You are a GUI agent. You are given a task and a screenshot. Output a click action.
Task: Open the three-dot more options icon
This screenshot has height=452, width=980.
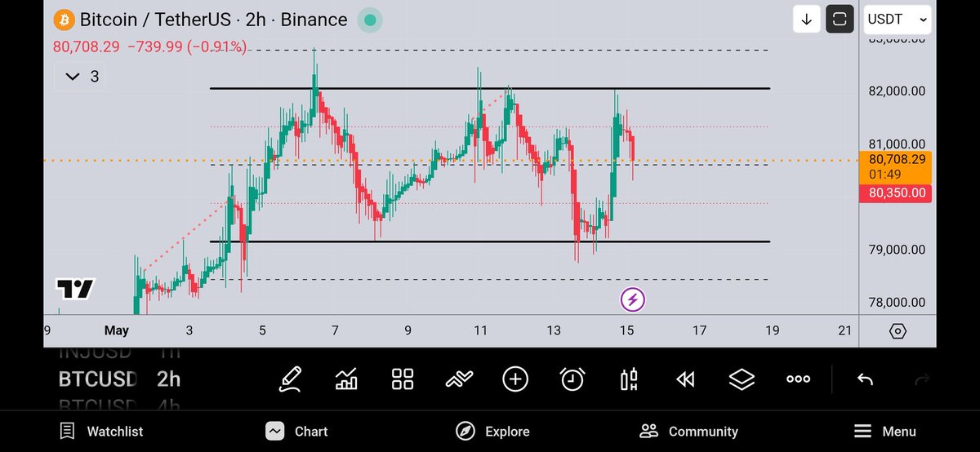(x=798, y=379)
